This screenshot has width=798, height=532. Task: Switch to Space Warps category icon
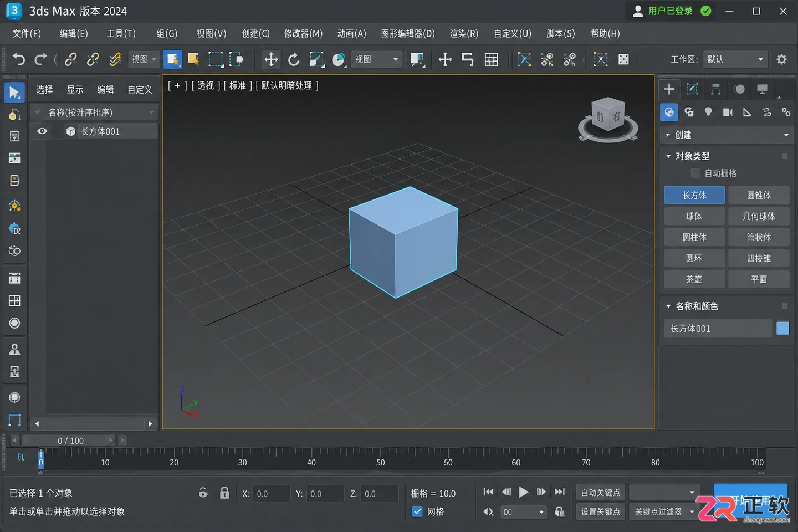[x=766, y=112]
